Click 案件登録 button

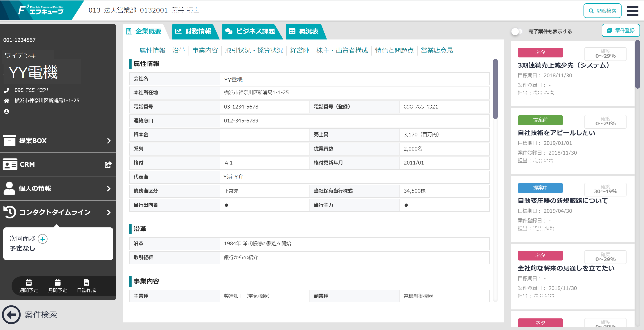[621, 30]
